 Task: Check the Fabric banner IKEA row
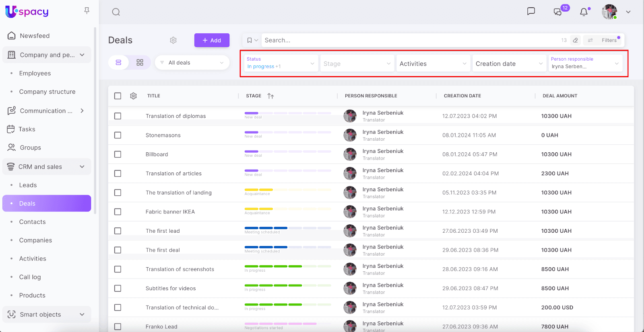tap(118, 212)
